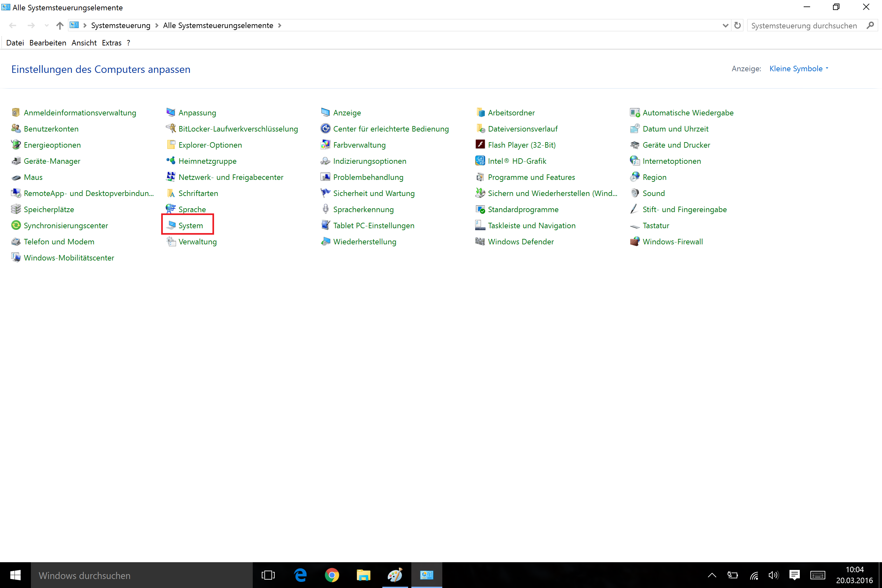Open the Extras menu
This screenshot has height=588, width=882.
pyautogui.click(x=111, y=43)
